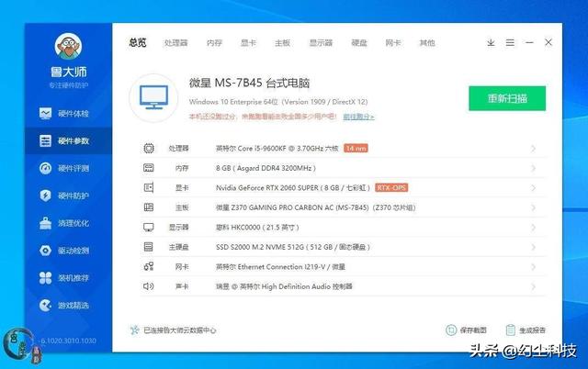Expand 主硬盘 row chevron arrow
The width and height of the screenshot is (588, 369).
(x=533, y=247)
